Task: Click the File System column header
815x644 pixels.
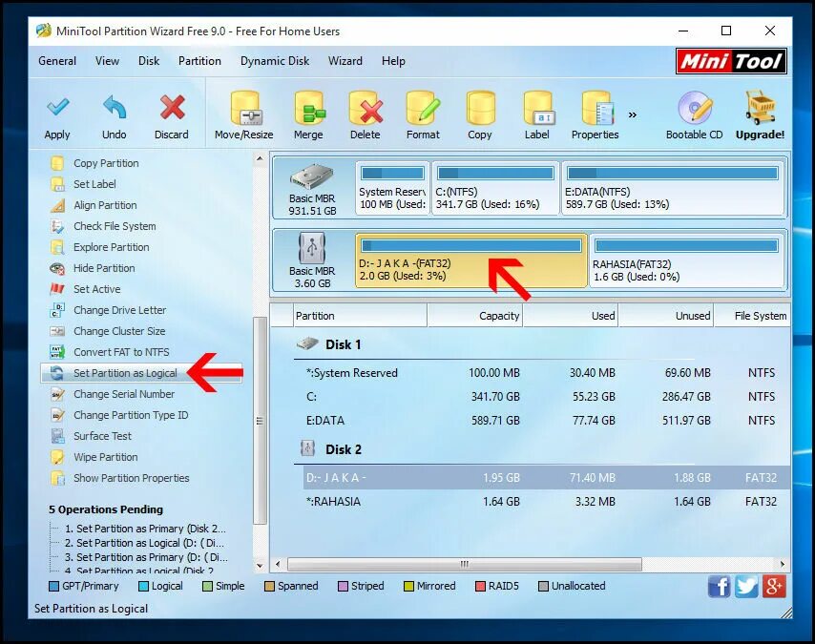Action: [753, 316]
